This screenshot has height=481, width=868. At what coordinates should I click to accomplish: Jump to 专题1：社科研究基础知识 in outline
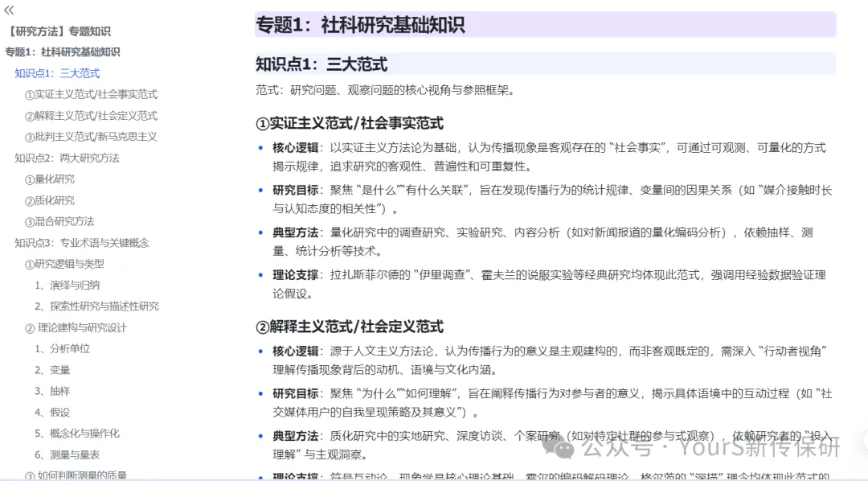click(63, 52)
